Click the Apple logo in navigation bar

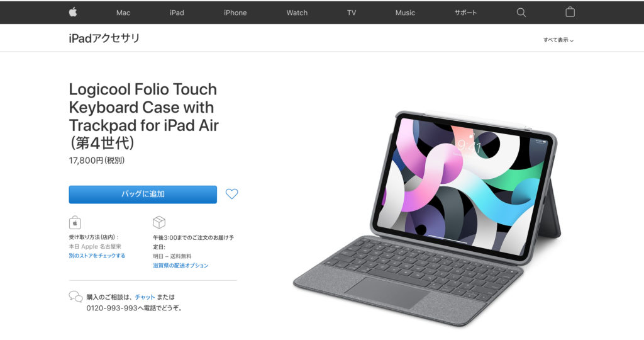(x=73, y=13)
